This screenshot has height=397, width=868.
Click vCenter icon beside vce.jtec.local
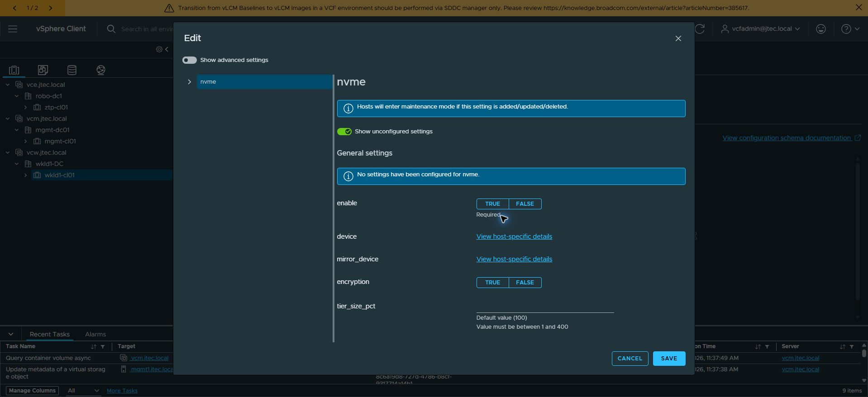coord(19,85)
